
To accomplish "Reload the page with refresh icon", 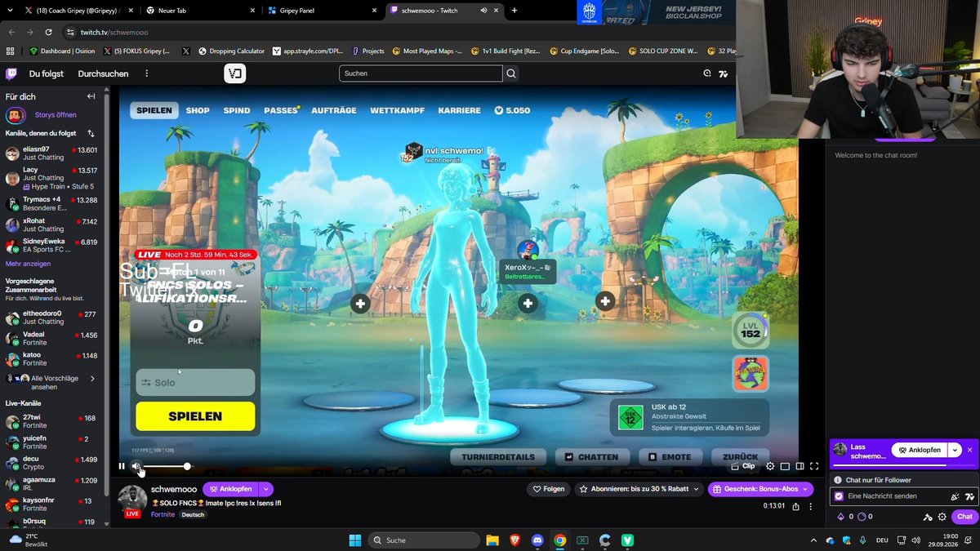I will click(x=49, y=32).
